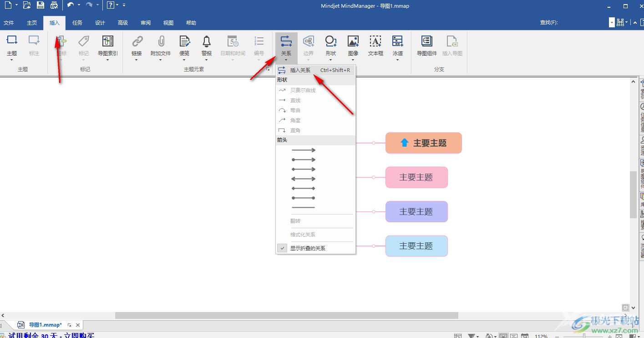This screenshot has width=644, height=338.
Task: Open the 查找 search box dropdown
Action: coord(612,22)
